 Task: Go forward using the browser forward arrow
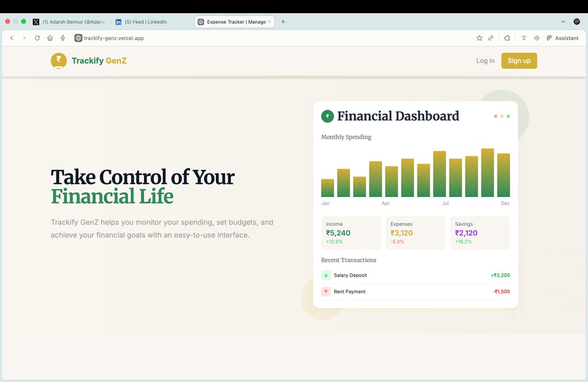[x=24, y=38]
